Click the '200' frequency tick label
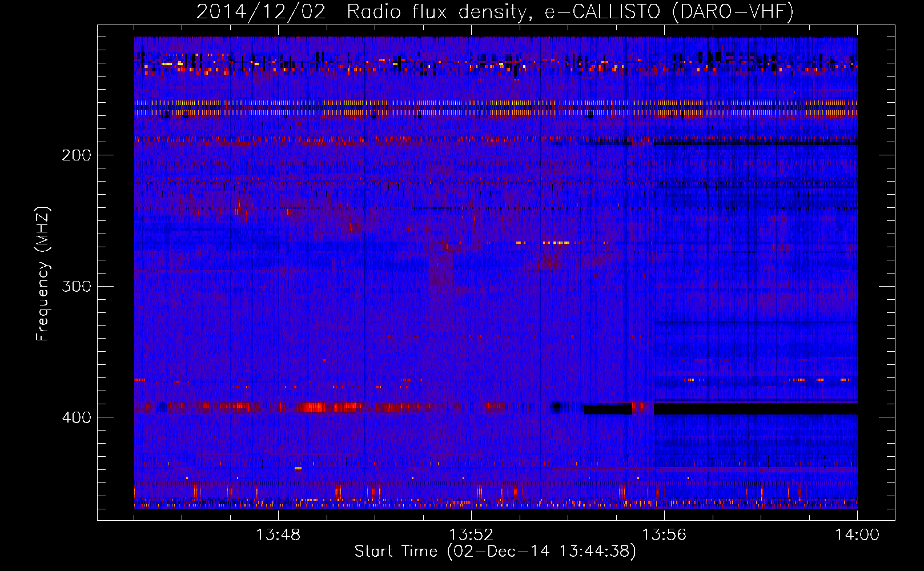 tap(77, 155)
